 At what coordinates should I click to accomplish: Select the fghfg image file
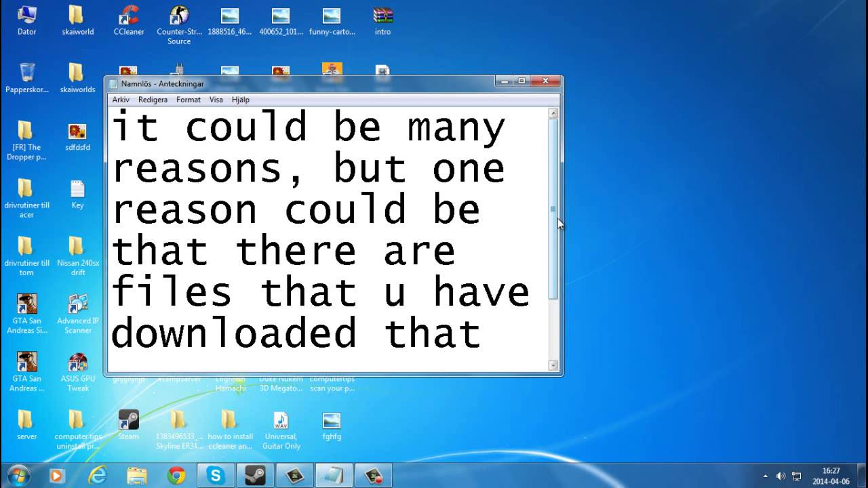[x=332, y=425]
